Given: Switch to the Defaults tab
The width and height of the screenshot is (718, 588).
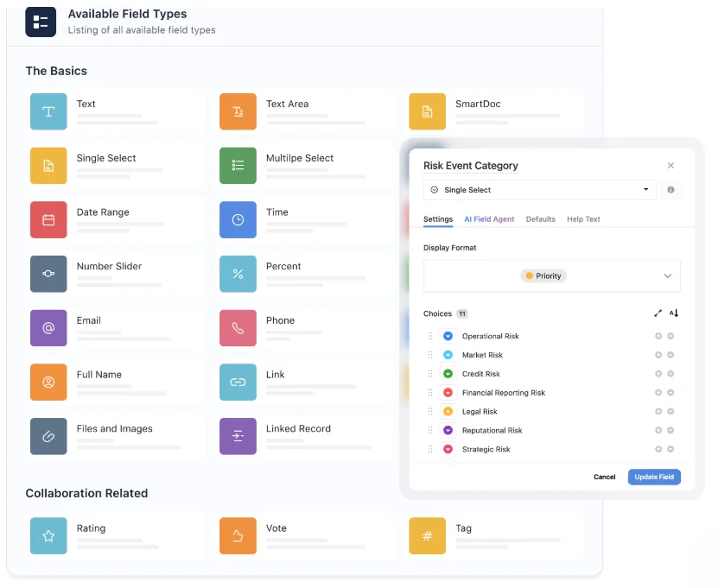Looking at the screenshot, I should [540, 219].
